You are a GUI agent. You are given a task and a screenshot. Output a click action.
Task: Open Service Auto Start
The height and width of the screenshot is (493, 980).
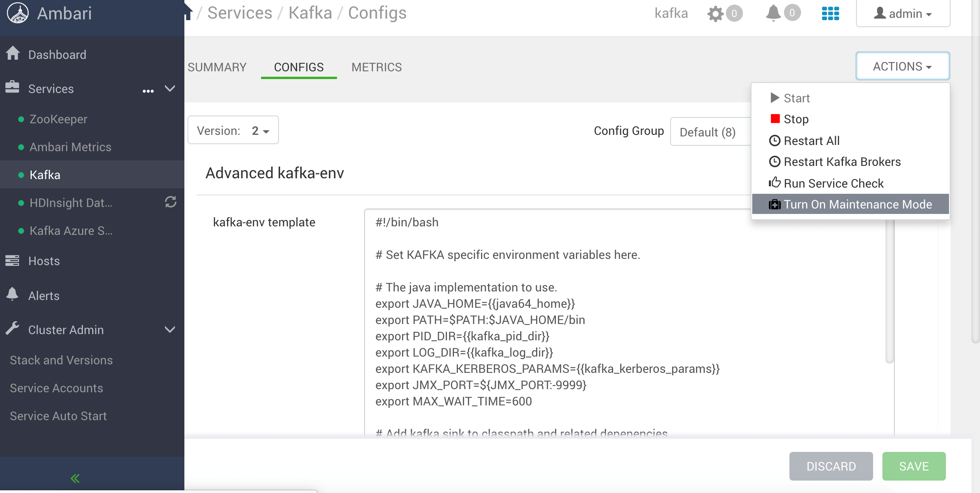(x=58, y=416)
